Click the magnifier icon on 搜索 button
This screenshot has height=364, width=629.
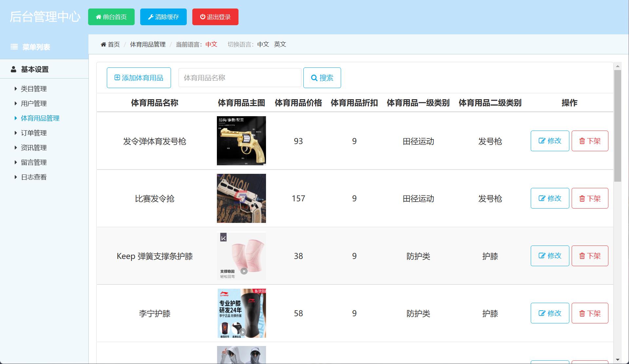pos(314,78)
